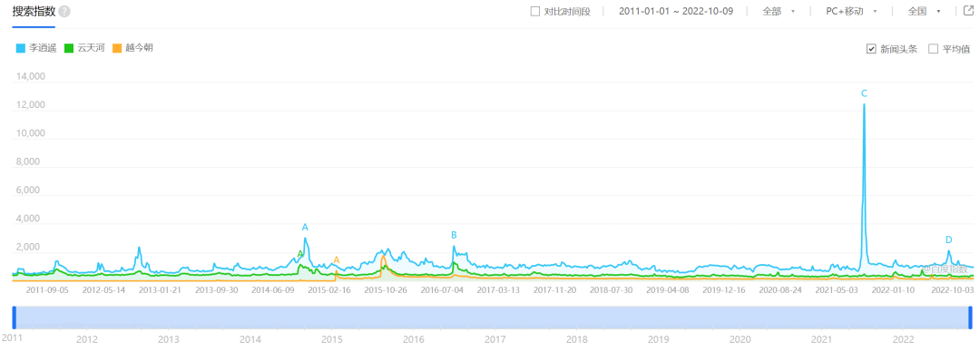Click the export icon at top right
The image size is (980, 352).
tap(969, 11)
